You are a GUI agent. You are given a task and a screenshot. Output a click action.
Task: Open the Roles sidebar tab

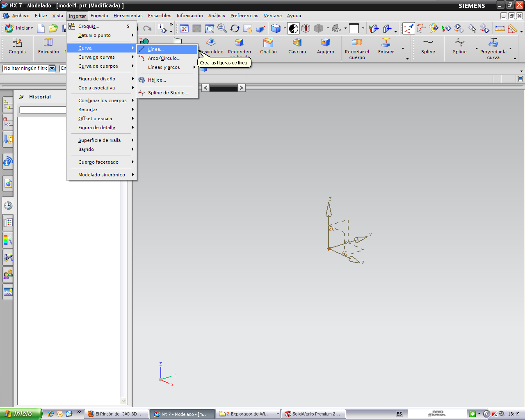pyautogui.click(x=8, y=223)
